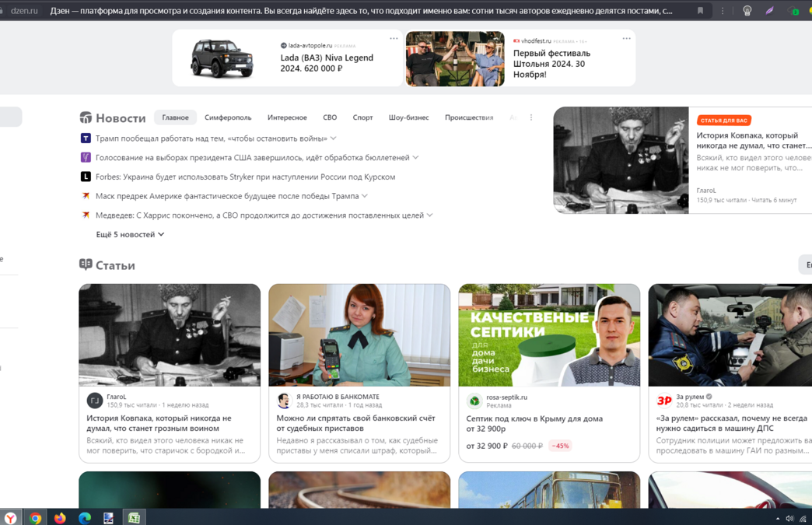
Task: Launch Google Chrome from the taskbar
Action: [35, 518]
